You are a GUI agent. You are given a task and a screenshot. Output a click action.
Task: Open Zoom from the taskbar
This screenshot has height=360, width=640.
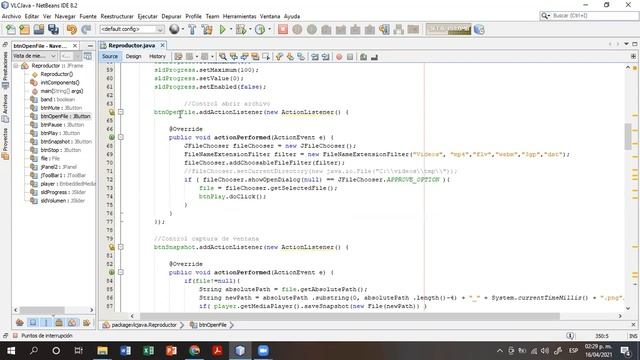tap(263, 351)
